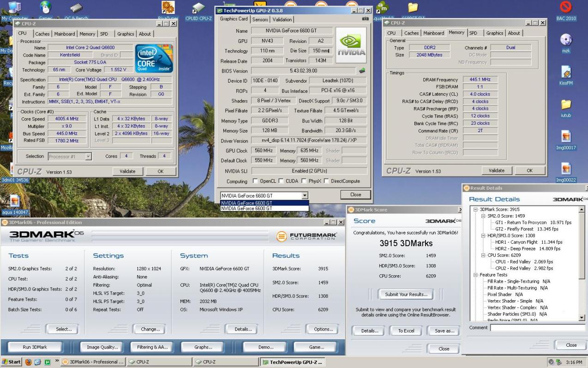Select the 3DMark06 taskbar button
The width and height of the screenshot is (588, 368).
point(92,362)
